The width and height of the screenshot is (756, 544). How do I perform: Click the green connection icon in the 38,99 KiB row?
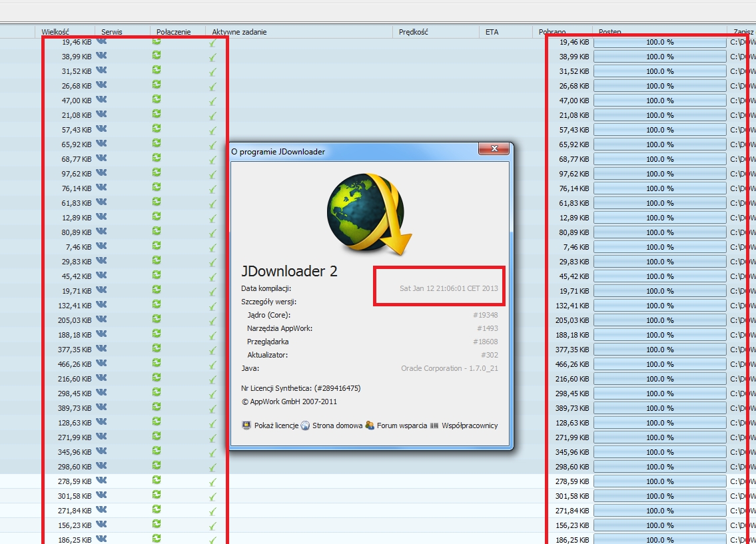(x=157, y=55)
